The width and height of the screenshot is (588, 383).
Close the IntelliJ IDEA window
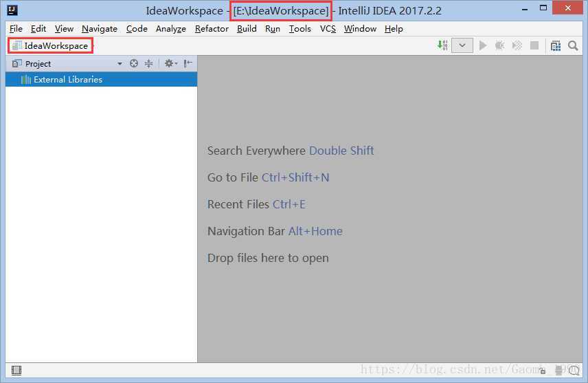click(x=568, y=8)
